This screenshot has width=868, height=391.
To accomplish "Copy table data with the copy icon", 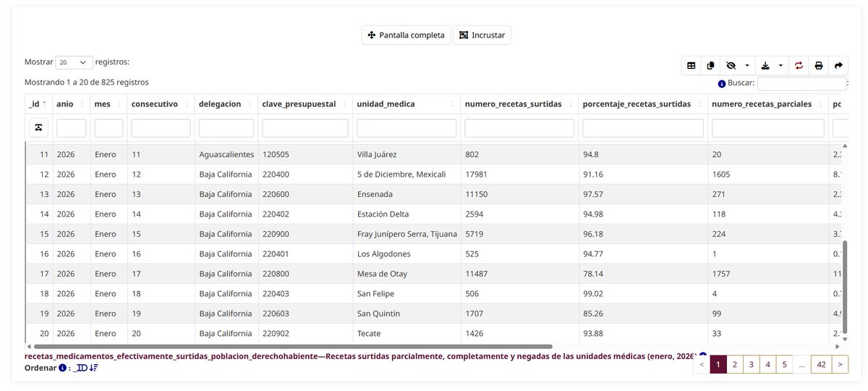I will pyautogui.click(x=710, y=65).
